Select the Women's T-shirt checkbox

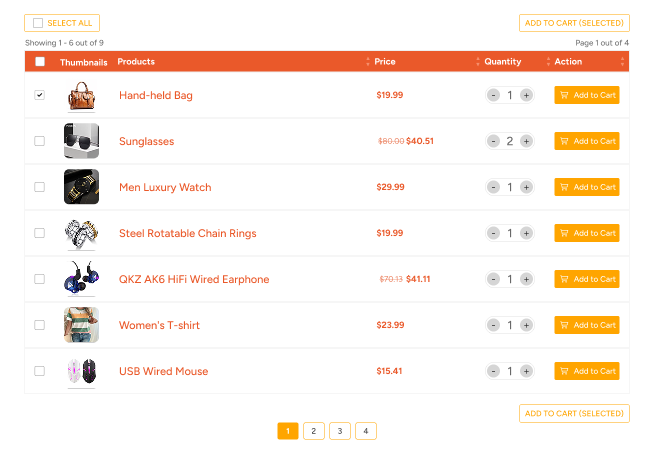[40, 325]
